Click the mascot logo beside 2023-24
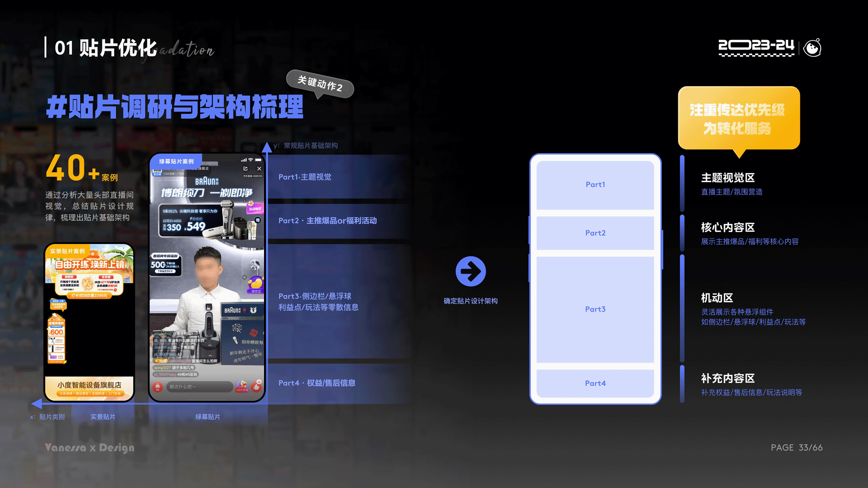 point(813,48)
